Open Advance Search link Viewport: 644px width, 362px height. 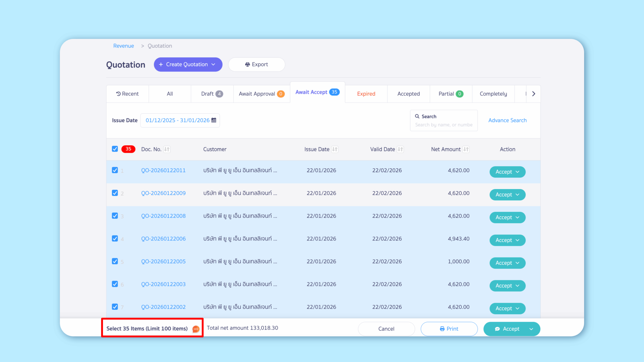tap(507, 120)
